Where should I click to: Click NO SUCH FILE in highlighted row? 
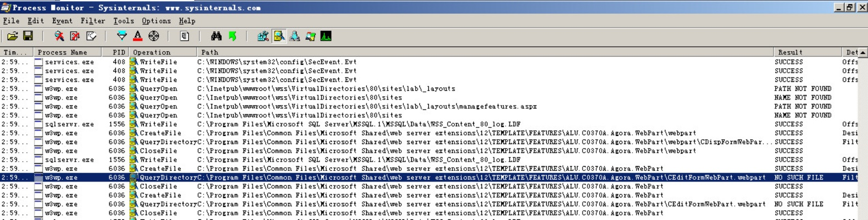tap(799, 178)
